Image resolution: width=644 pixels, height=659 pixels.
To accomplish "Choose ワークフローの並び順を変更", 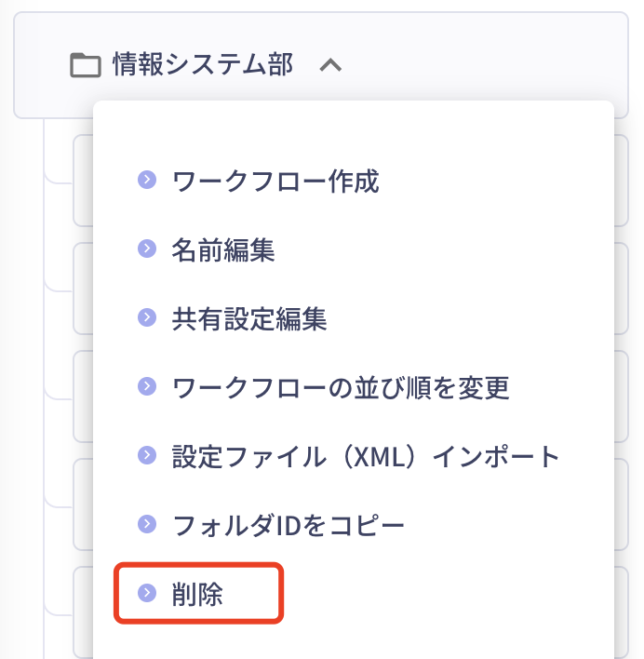I will [341, 387].
